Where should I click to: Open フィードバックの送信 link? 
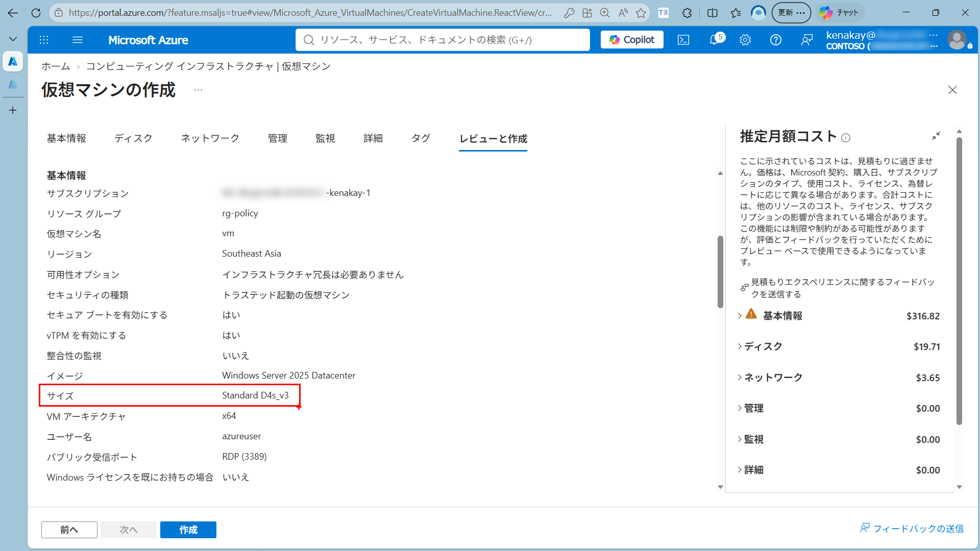tap(912, 529)
